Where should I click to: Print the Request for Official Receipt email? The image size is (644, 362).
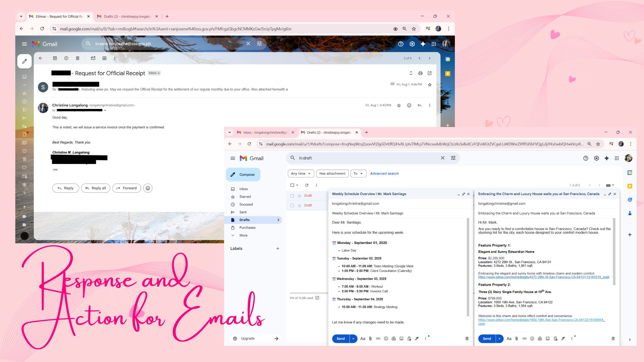click(420, 73)
